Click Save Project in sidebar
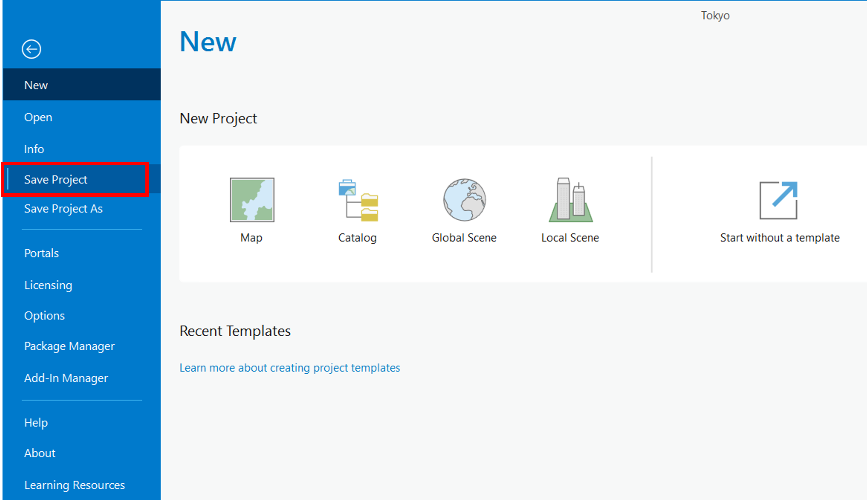The height and width of the screenshot is (500, 868). pyautogui.click(x=82, y=179)
